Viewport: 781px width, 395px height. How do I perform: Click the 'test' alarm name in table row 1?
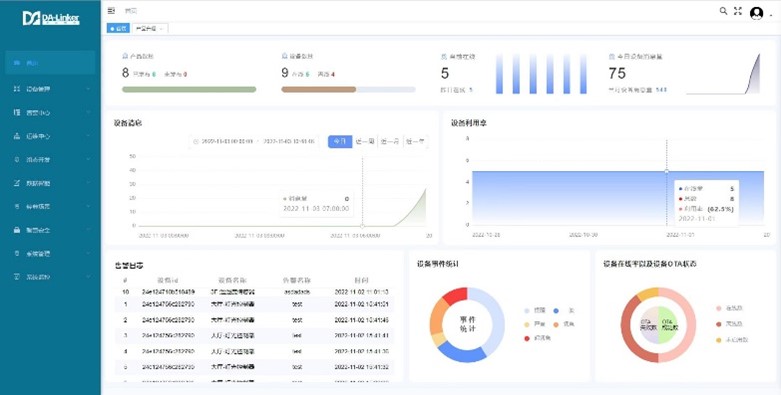click(x=297, y=304)
